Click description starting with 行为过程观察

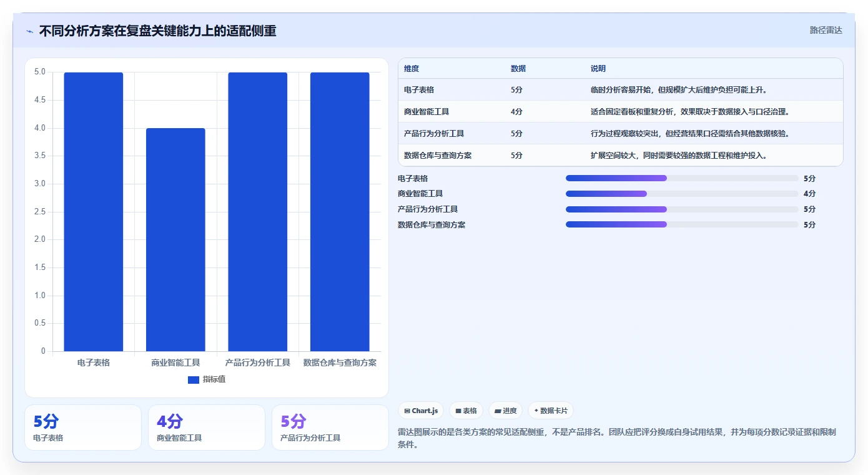[x=691, y=134]
